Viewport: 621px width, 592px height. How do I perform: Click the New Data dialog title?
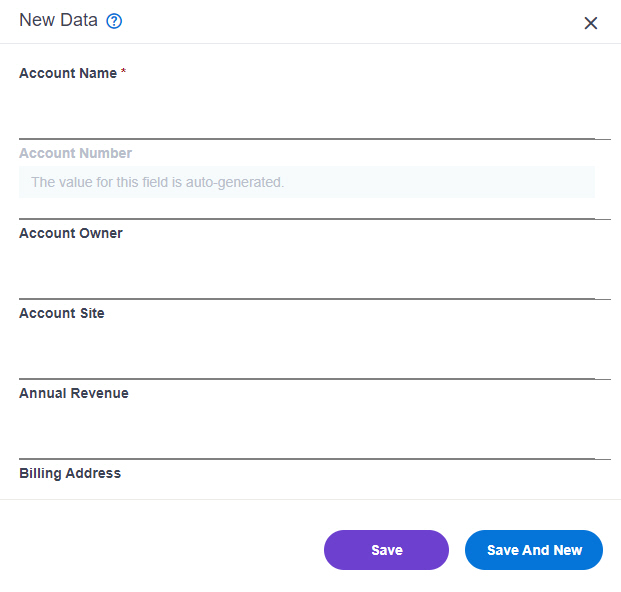click(58, 20)
